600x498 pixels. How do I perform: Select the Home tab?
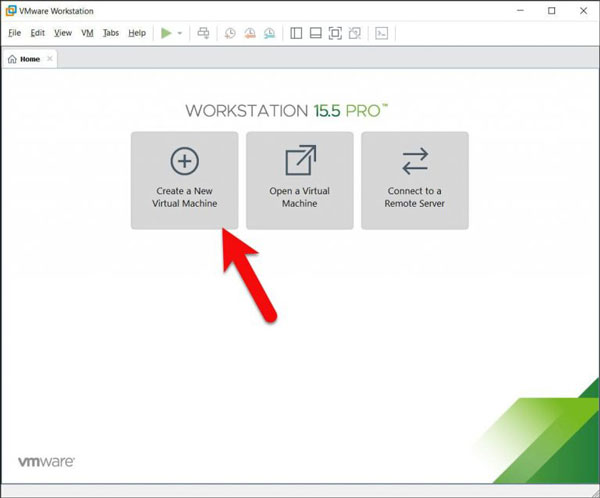pos(24,59)
